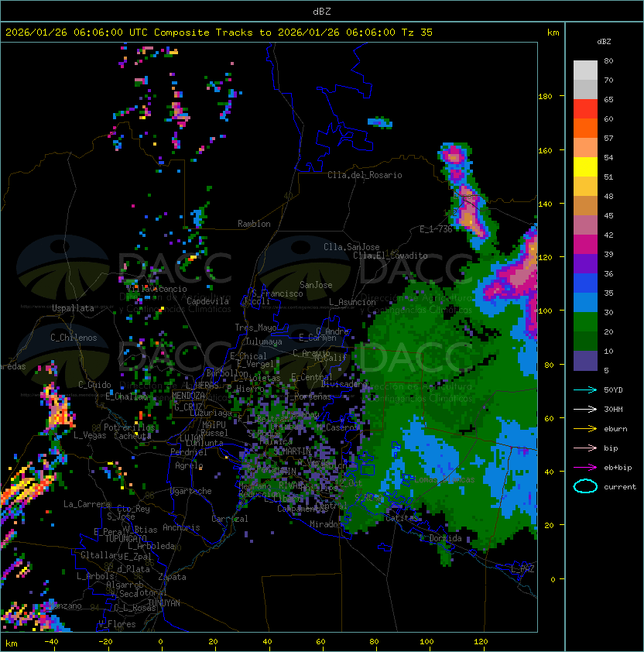This screenshot has height=652, width=644.
Task: Click the 'eburn' legend label
Action: (615, 429)
